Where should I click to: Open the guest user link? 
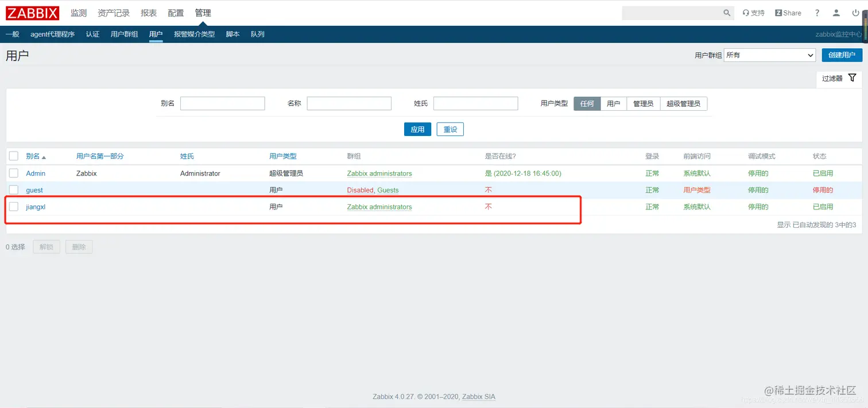34,190
